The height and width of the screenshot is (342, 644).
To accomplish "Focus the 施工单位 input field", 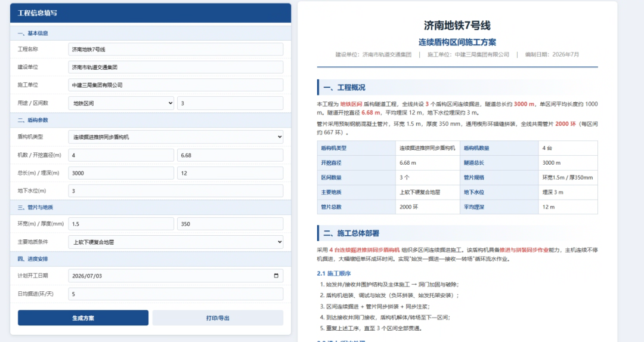I will [x=176, y=85].
